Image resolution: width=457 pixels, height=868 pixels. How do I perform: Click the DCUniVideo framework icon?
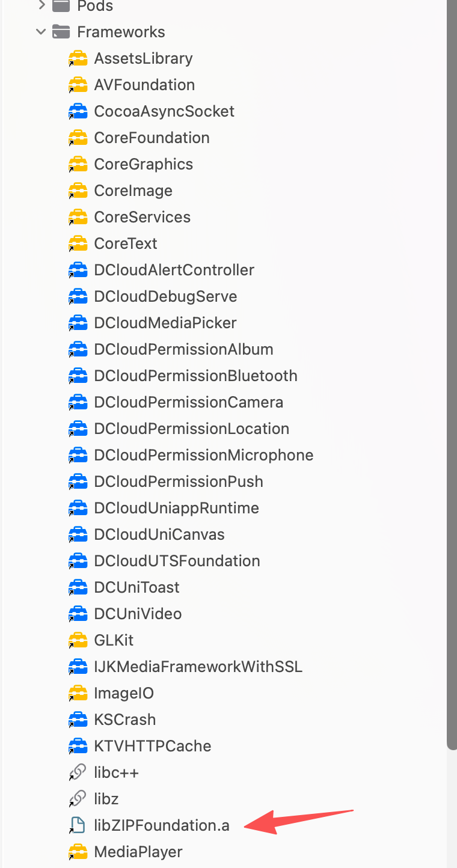(78, 614)
